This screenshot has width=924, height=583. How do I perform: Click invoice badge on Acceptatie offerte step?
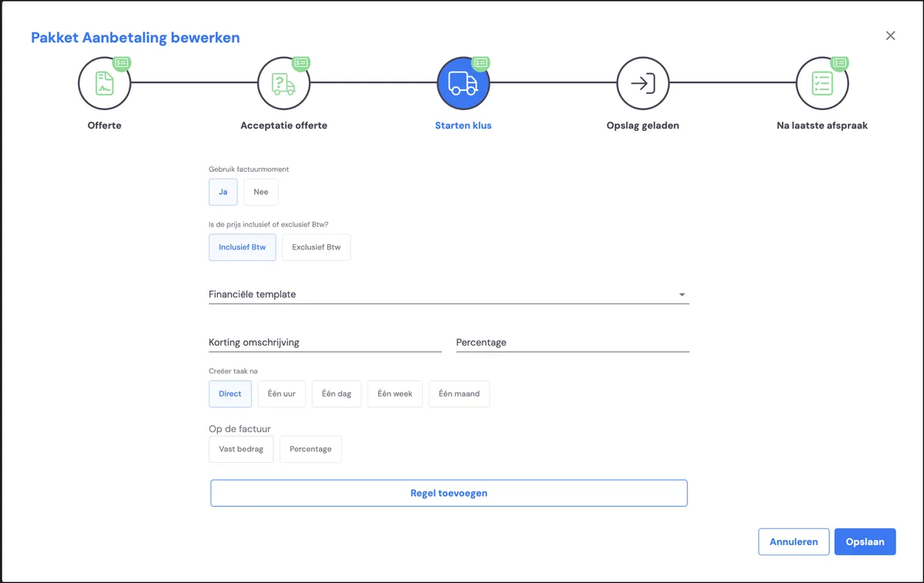tap(301, 63)
